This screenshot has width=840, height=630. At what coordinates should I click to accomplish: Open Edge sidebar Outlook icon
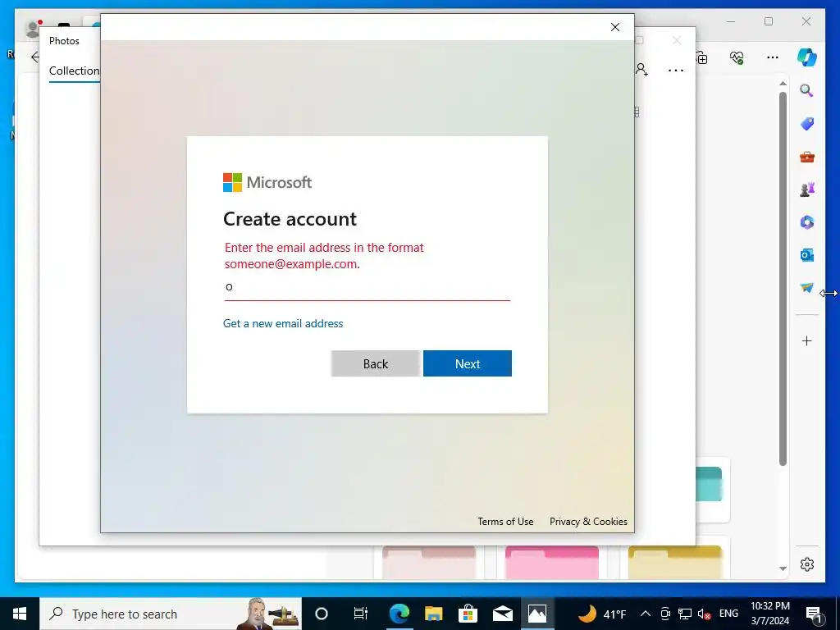tap(807, 255)
